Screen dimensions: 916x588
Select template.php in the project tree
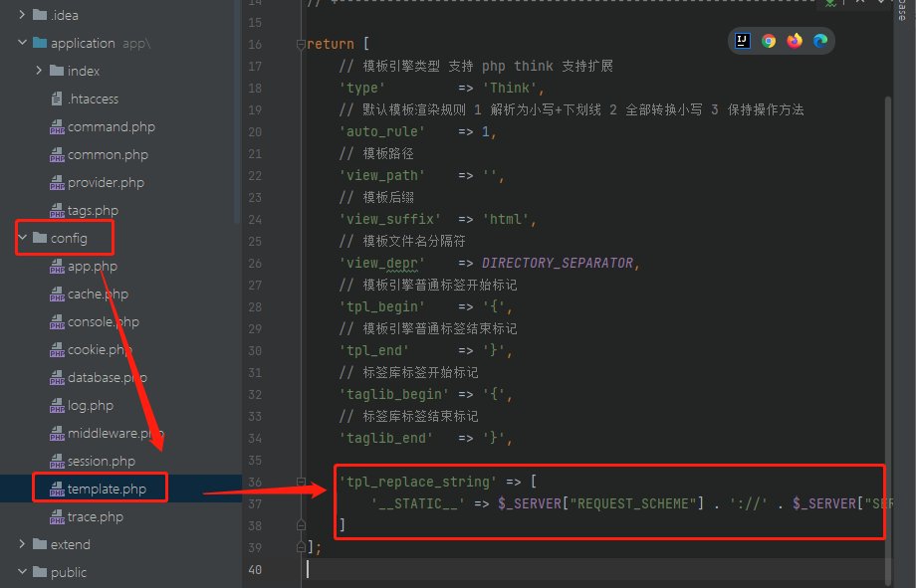tap(107, 490)
